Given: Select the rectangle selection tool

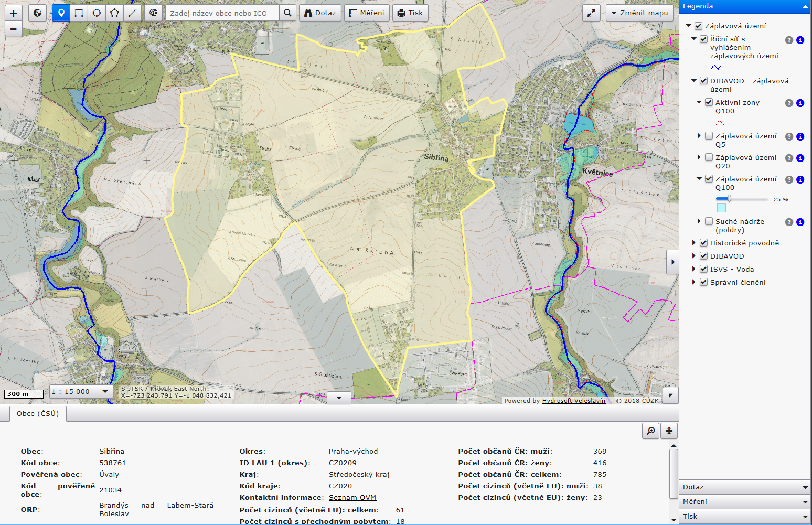Looking at the screenshot, I should [79, 13].
